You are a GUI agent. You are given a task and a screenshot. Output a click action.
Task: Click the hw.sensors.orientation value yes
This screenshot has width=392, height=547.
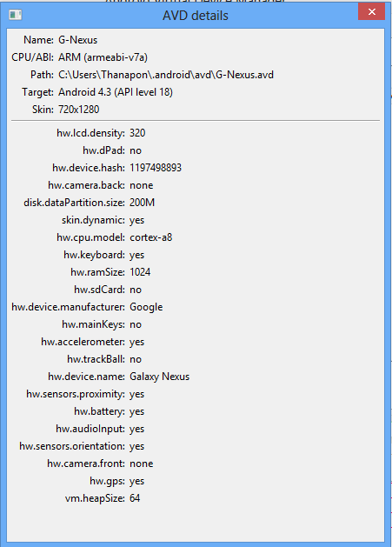[x=136, y=446]
